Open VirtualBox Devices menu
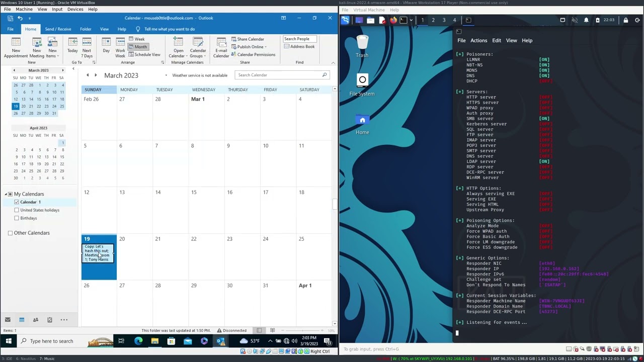This screenshot has height=362, width=644. 75,9
